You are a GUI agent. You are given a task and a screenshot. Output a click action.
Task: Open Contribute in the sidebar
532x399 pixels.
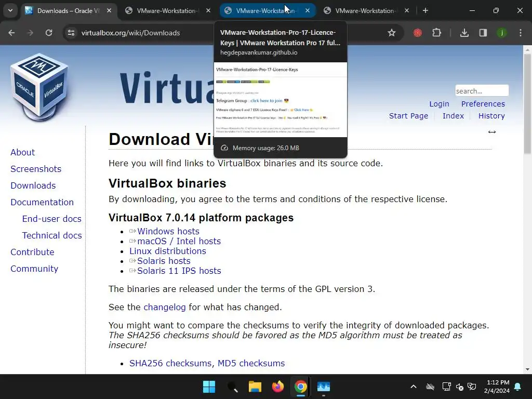tap(33, 252)
